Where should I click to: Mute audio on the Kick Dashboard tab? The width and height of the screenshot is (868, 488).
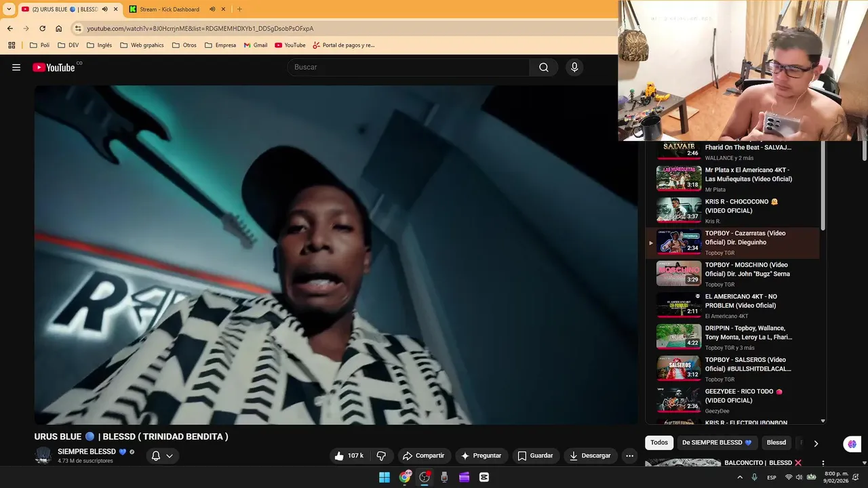[212, 9]
